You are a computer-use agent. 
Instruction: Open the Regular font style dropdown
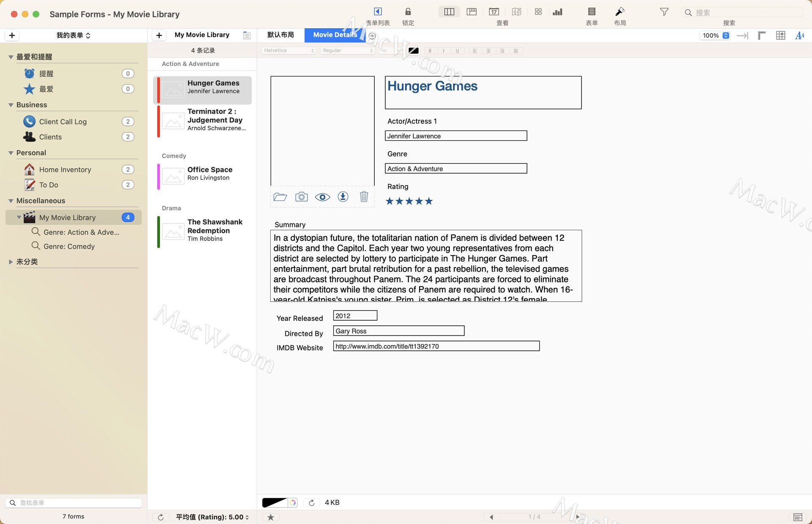pyautogui.click(x=348, y=50)
